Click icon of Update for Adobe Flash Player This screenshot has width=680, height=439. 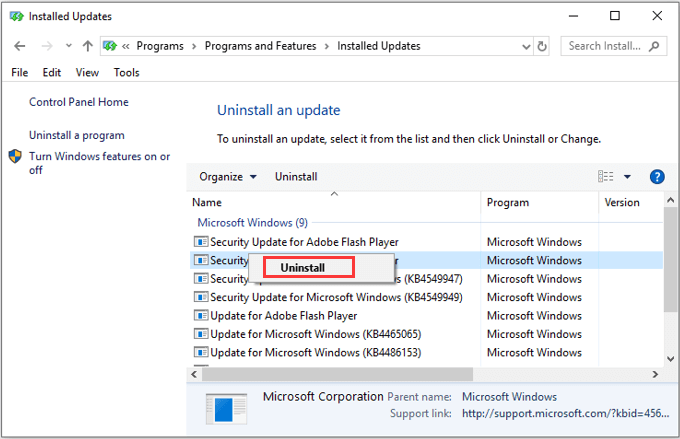tap(201, 316)
